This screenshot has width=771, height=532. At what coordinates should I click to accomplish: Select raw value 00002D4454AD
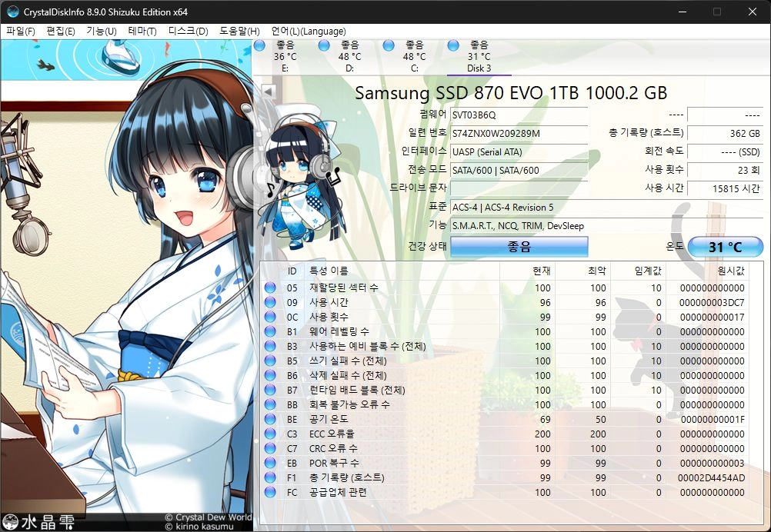tap(711, 477)
